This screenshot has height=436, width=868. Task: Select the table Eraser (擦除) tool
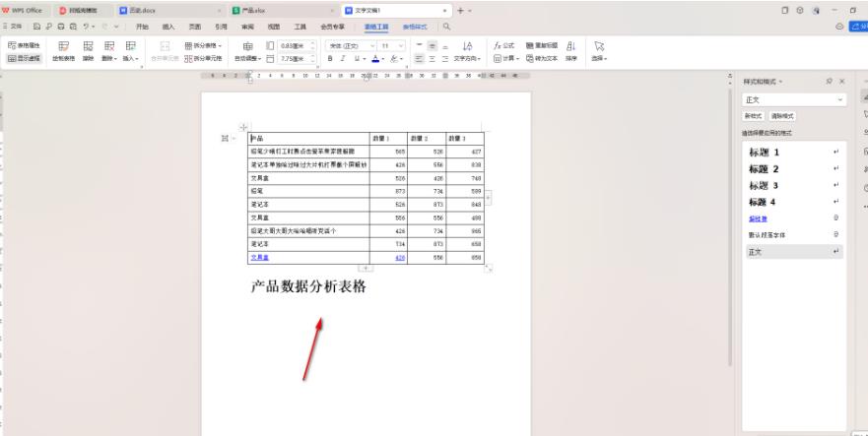[88, 51]
